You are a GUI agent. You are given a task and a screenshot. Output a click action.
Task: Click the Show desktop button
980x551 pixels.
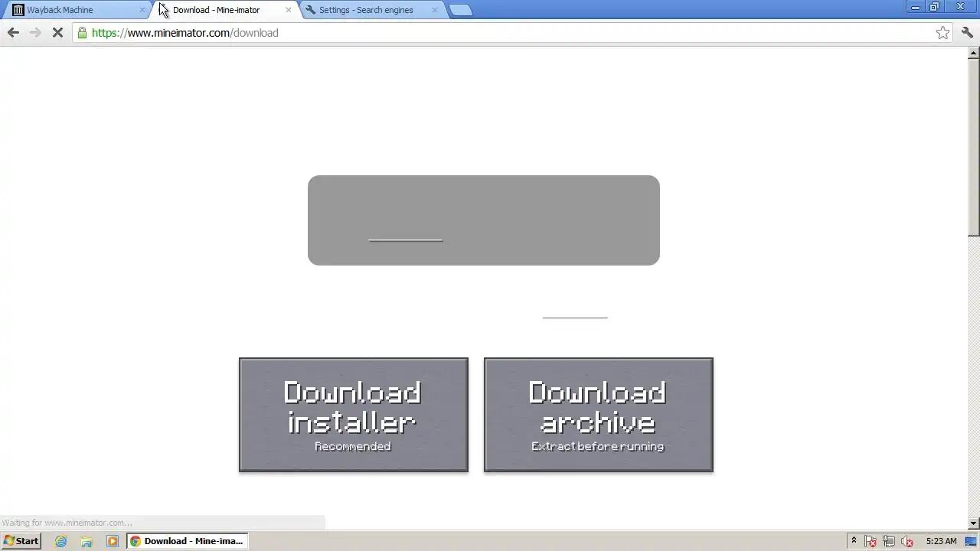pyautogui.click(x=972, y=541)
